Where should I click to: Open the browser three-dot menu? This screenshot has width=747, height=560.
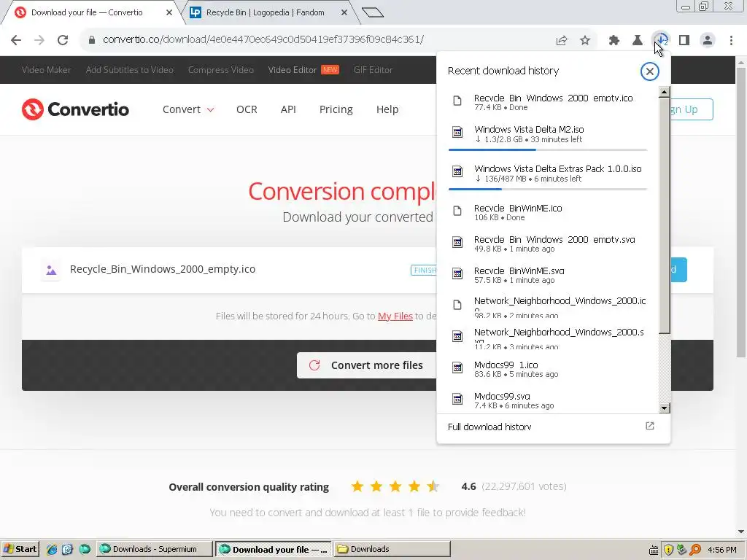tap(731, 41)
